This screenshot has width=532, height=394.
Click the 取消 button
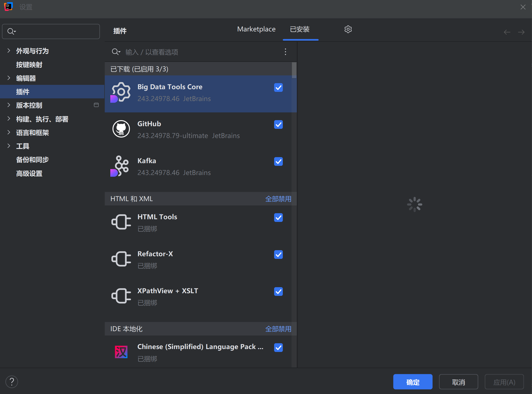tap(458, 382)
